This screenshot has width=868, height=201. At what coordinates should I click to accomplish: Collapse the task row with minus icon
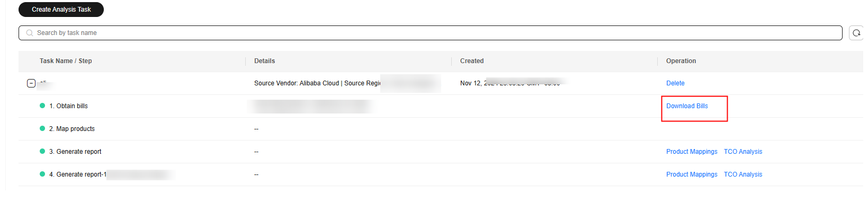coord(31,83)
